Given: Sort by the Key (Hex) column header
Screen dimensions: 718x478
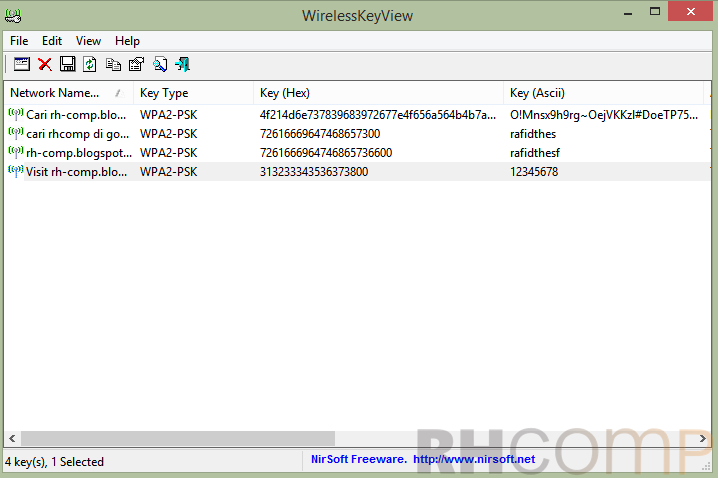Looking at the screenshot, I should click(x=378, y=93).
